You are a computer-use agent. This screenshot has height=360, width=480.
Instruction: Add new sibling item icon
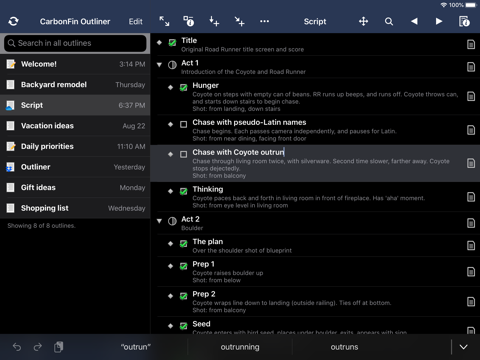[x=214, y=21]
